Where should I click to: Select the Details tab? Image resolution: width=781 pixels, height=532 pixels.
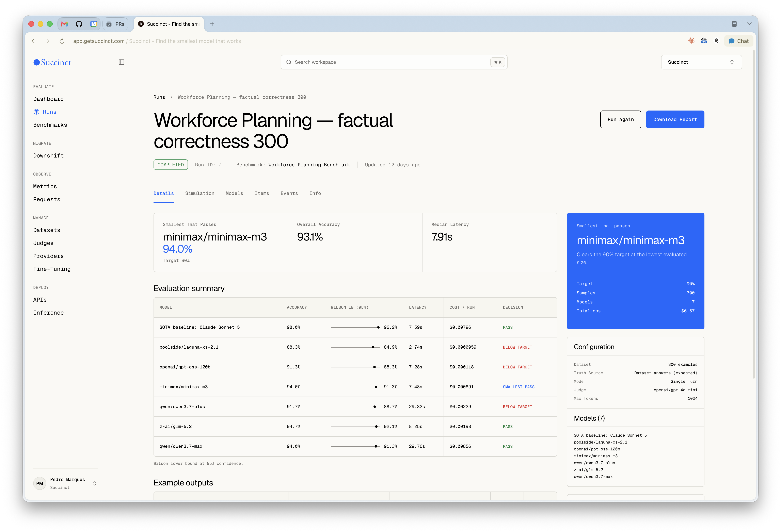point(164,193)
